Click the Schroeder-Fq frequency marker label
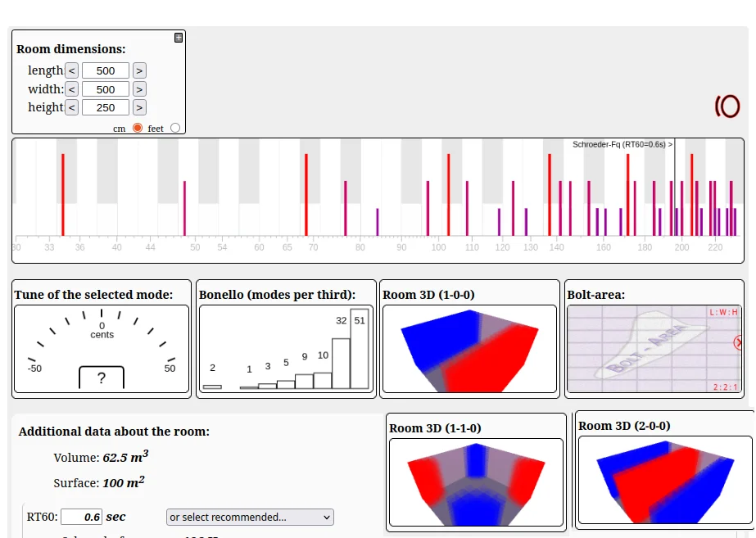 coord(622,144)
